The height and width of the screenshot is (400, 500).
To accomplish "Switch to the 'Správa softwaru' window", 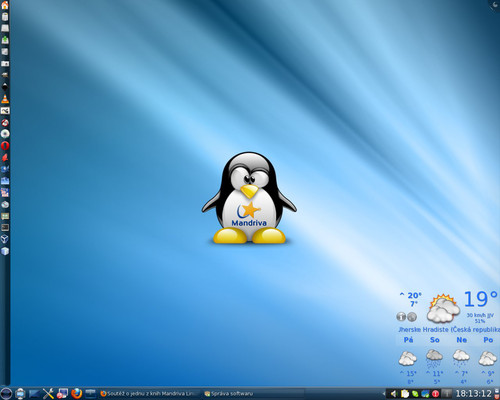I will tap(253, 394).
